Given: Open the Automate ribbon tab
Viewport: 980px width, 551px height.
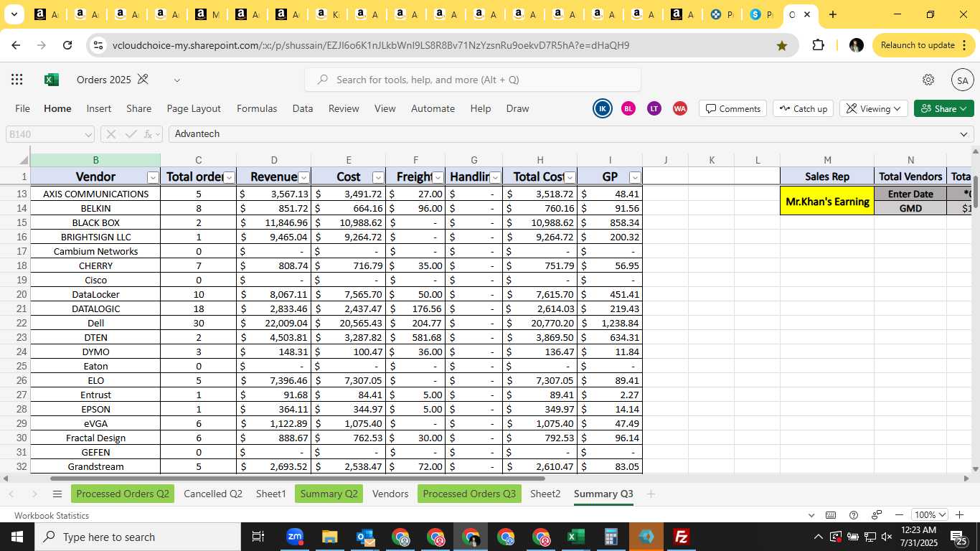Looking at the screenshot, I should pyautogui.click(x=433, y=108).
